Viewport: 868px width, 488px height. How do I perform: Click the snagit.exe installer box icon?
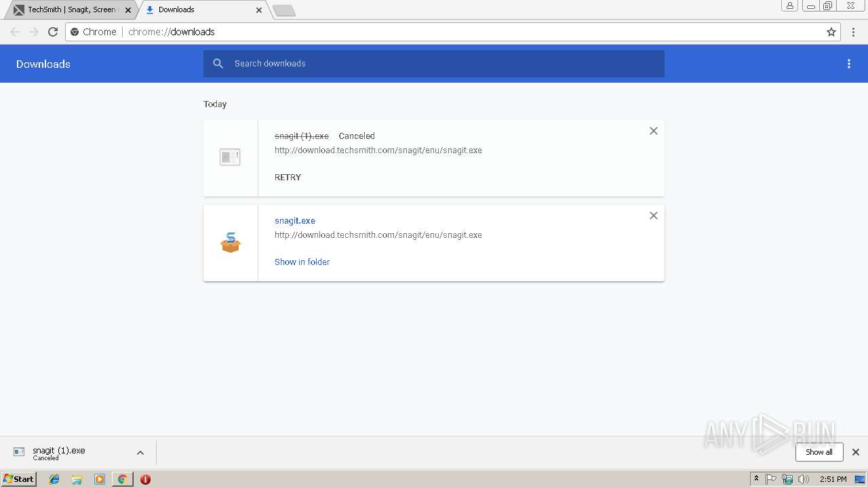[x=231, y=242]
